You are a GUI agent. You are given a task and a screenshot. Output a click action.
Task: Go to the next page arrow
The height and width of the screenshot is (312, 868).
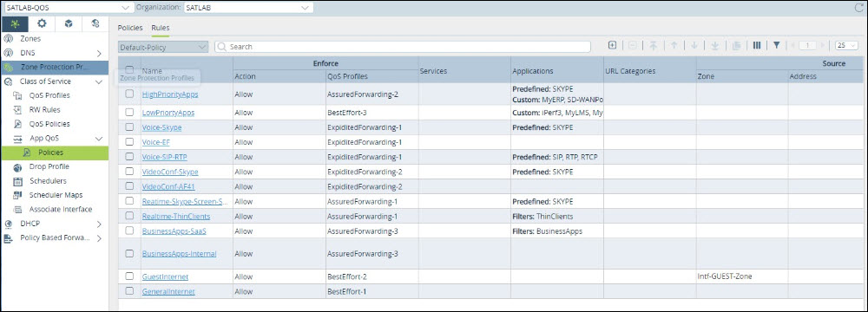(823, 46)
